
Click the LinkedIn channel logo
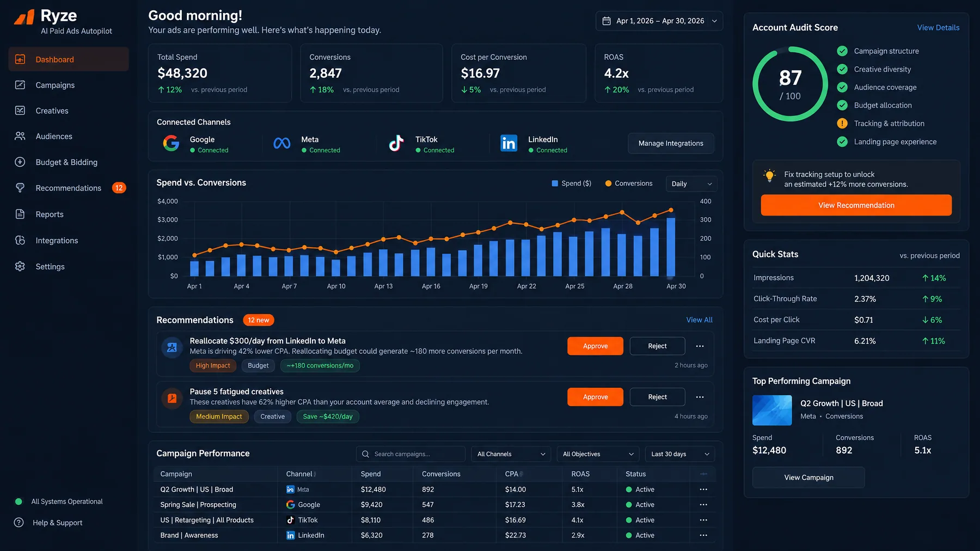(x=509, y=143)
